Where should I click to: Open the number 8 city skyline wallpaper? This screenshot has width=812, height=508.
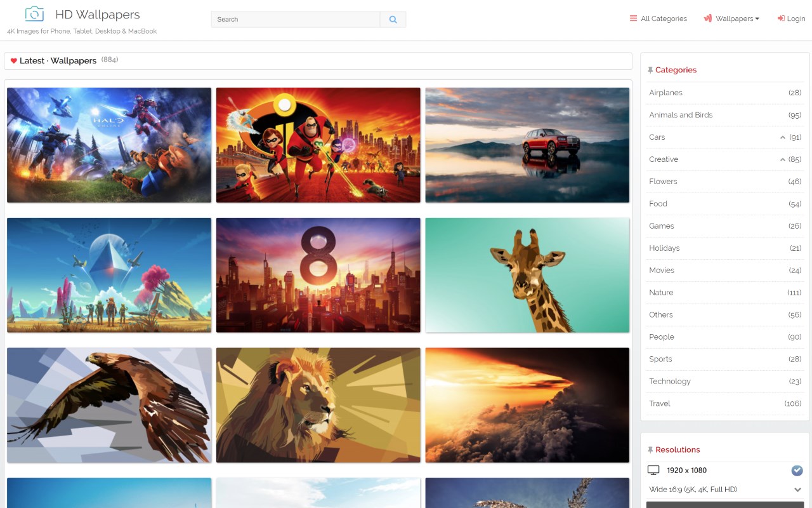tap(318, 275)
